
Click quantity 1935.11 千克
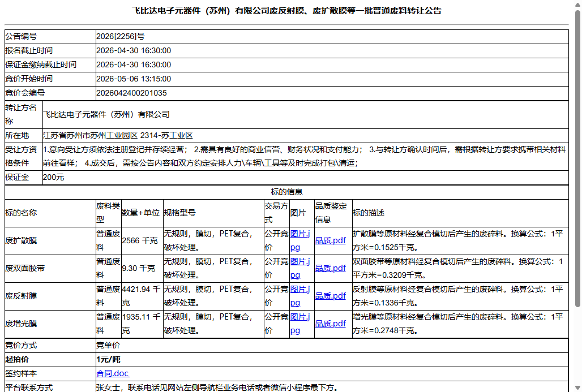142,324
